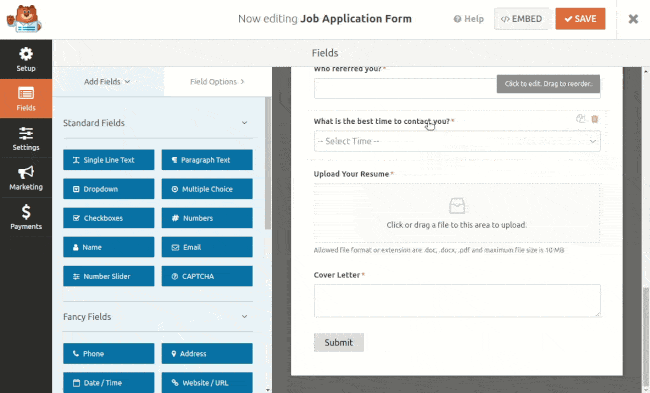The width and height of the screenshot is (650, 393).
Task: Delete the best time to contact field
Action: [x=594, y=119]
